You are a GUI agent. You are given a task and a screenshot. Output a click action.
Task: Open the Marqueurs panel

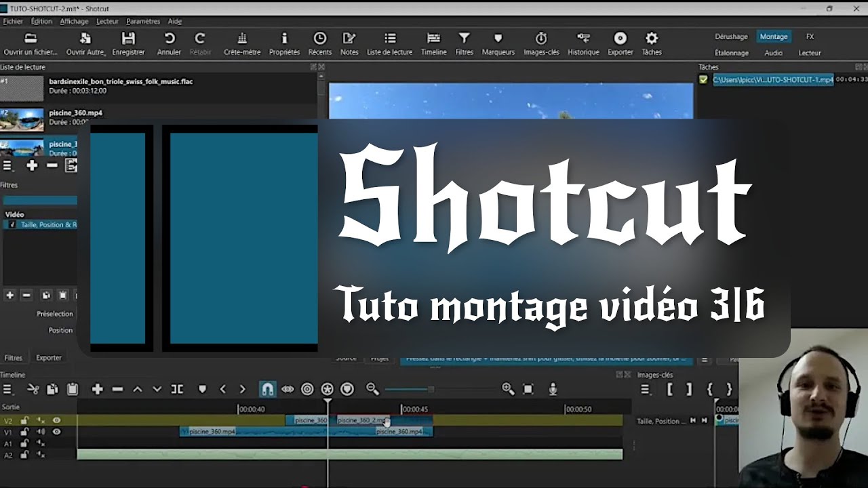pyautogui.click(x=498, y=44)
